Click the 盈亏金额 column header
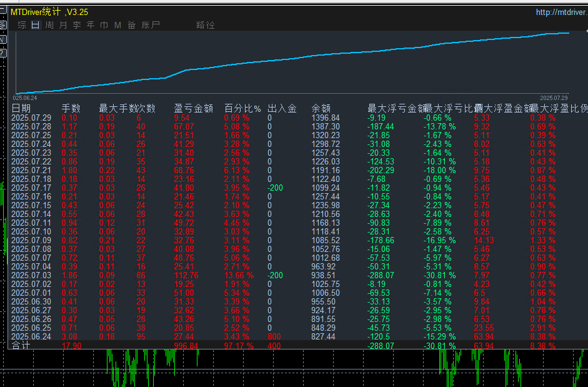 click(194, 109)
